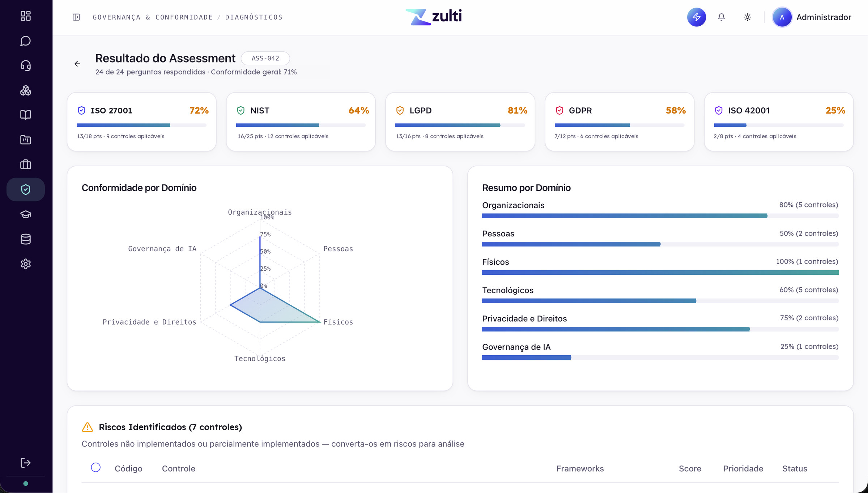Open the NIST framework card
The width and height of the screenshot is (868, 493).
301,122
